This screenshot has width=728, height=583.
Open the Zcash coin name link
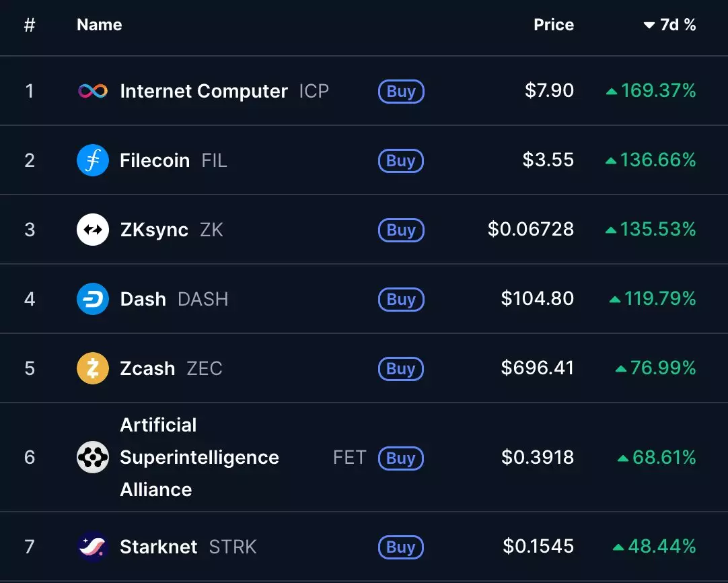coord(147,368)
